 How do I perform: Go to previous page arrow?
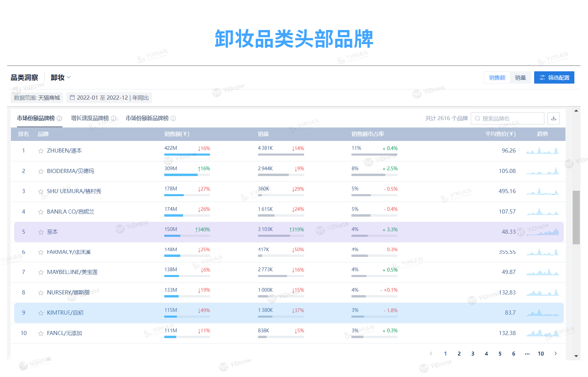431,353
